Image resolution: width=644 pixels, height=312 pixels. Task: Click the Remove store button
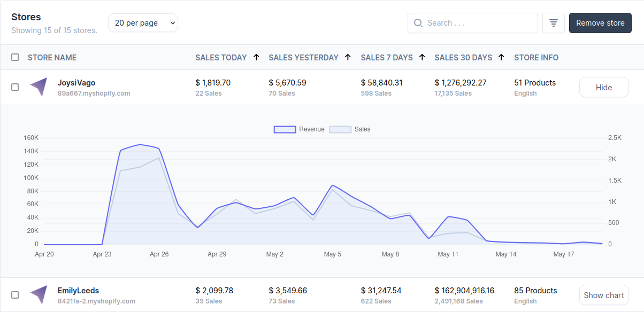600,23
